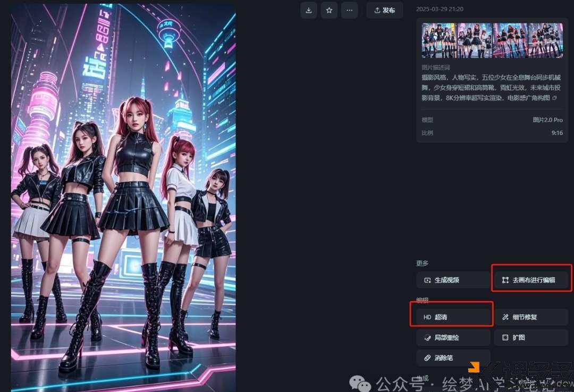Open the three-dot more options menu
Image resolution: width=574 pixels, height=392 pixels.
pyautogui.click(x=349, y=10)
